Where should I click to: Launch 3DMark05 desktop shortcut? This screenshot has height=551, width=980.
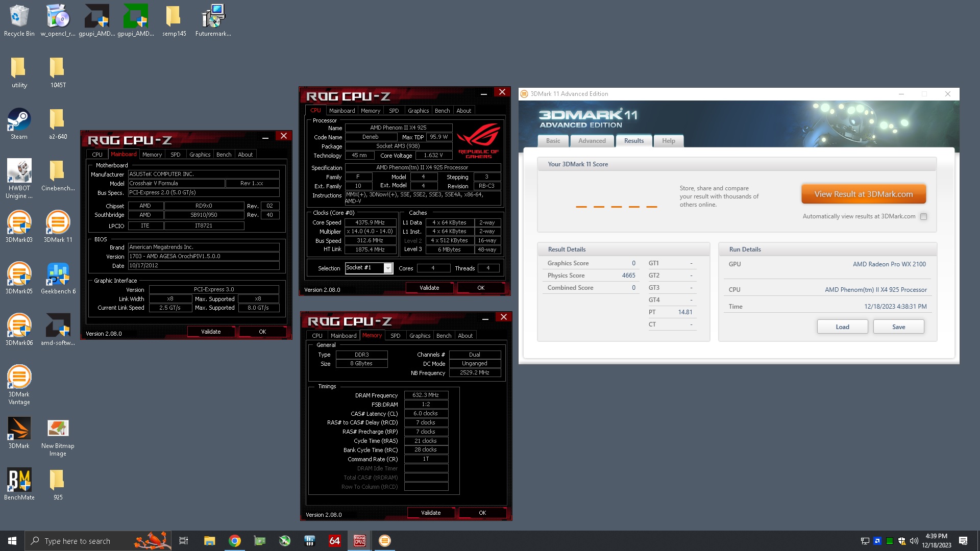click(x=19, y=278)
